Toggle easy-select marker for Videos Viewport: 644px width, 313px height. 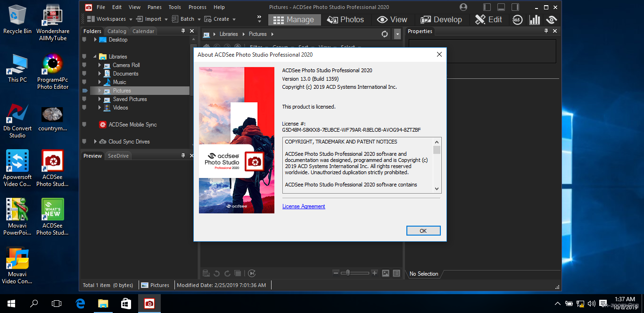(84, 108)
